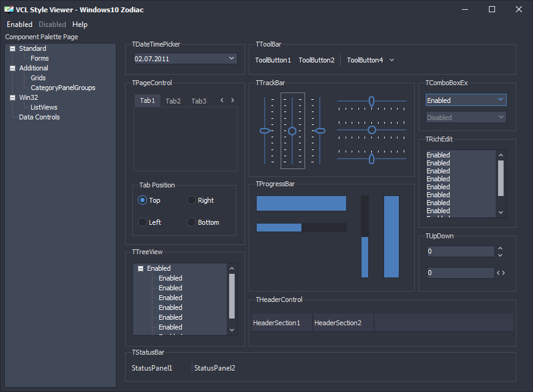Collapse the Additional tree node

(13, 69)
